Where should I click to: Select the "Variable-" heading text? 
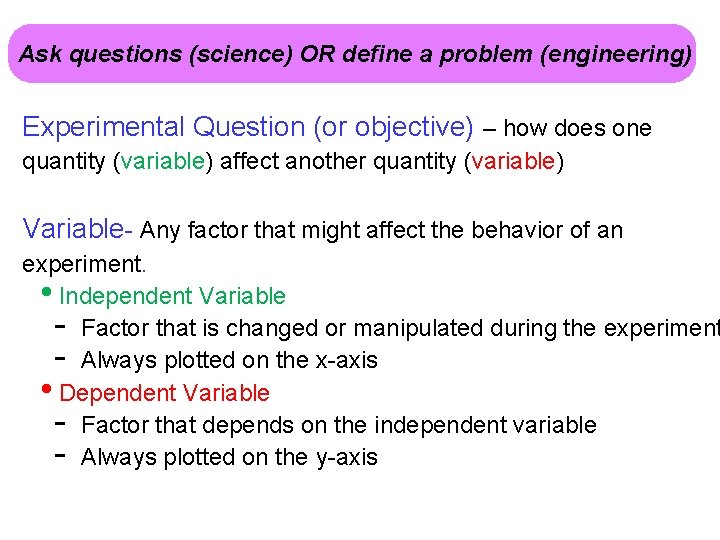click(77, 230)
